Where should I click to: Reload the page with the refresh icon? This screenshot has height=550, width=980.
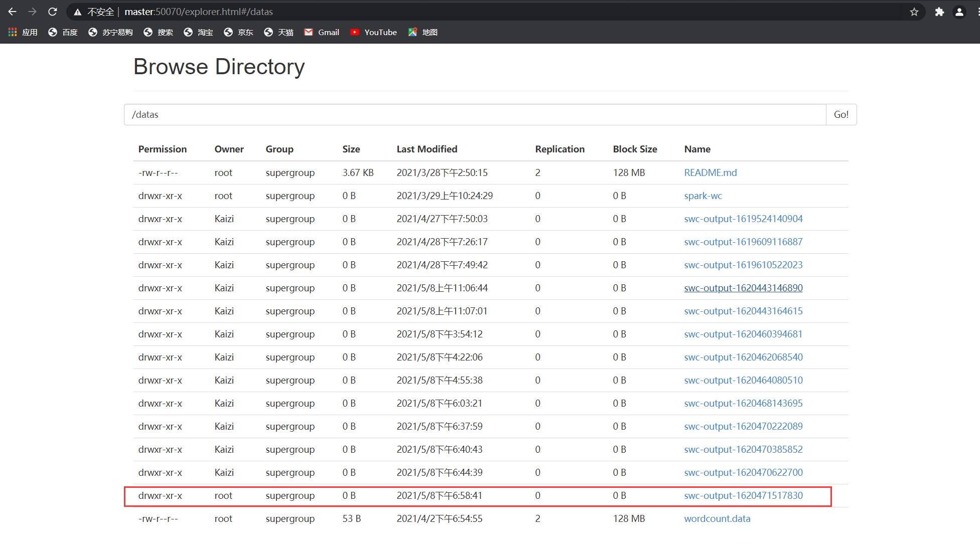[53, 12]
